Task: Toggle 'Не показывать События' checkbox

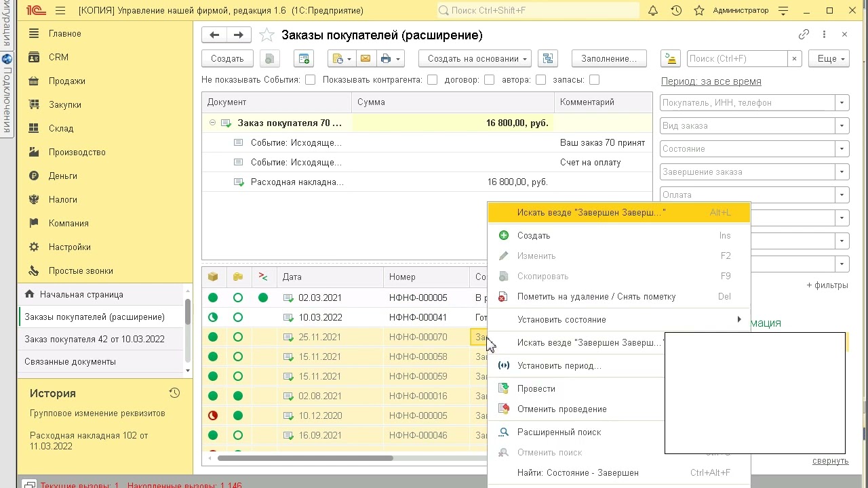Action: [311, 80]
